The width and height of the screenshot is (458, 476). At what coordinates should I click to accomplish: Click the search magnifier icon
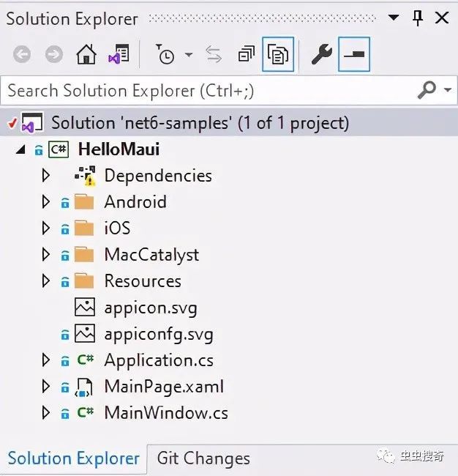click(427, 90)
